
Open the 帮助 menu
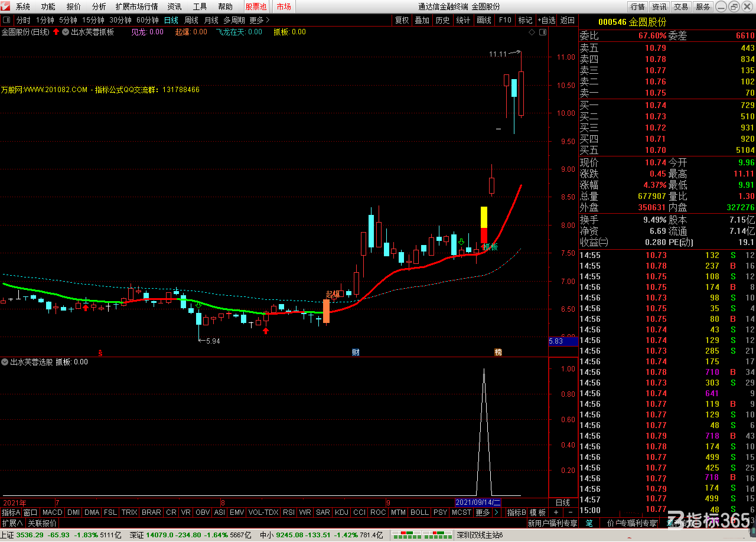click(225, 6)
